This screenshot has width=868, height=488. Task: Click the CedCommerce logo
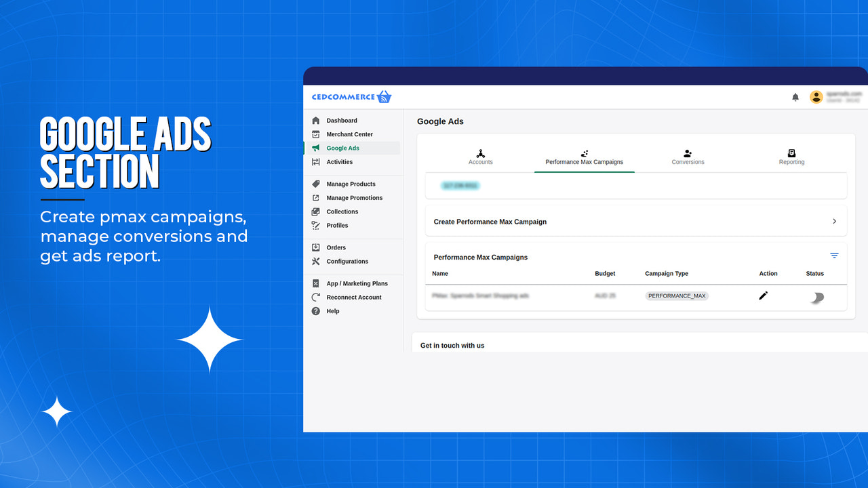point(350,96)
